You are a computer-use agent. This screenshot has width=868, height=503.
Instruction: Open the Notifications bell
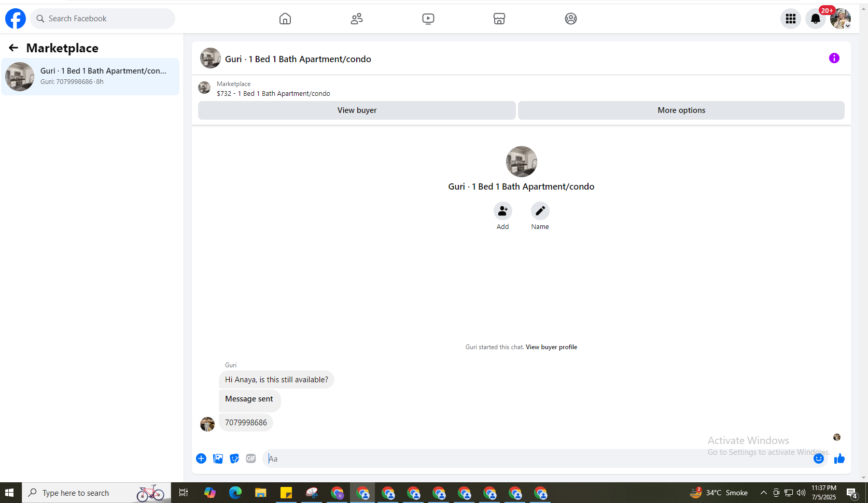pos(816,19)
